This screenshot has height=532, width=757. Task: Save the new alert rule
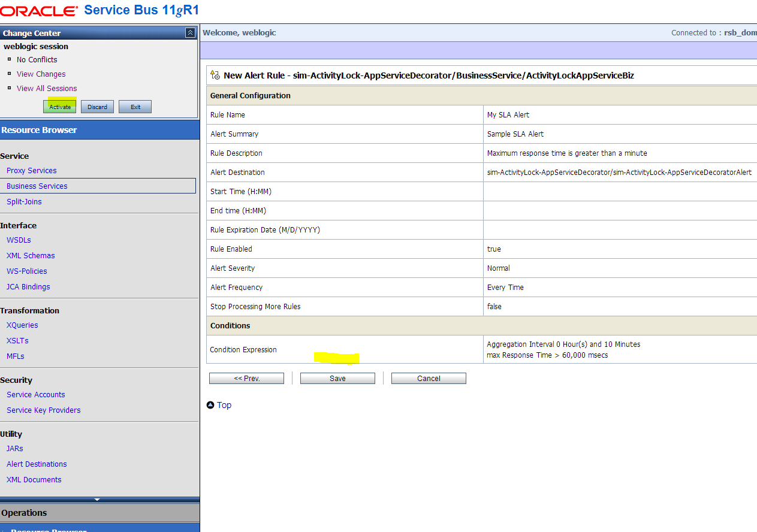coord(337,379)
